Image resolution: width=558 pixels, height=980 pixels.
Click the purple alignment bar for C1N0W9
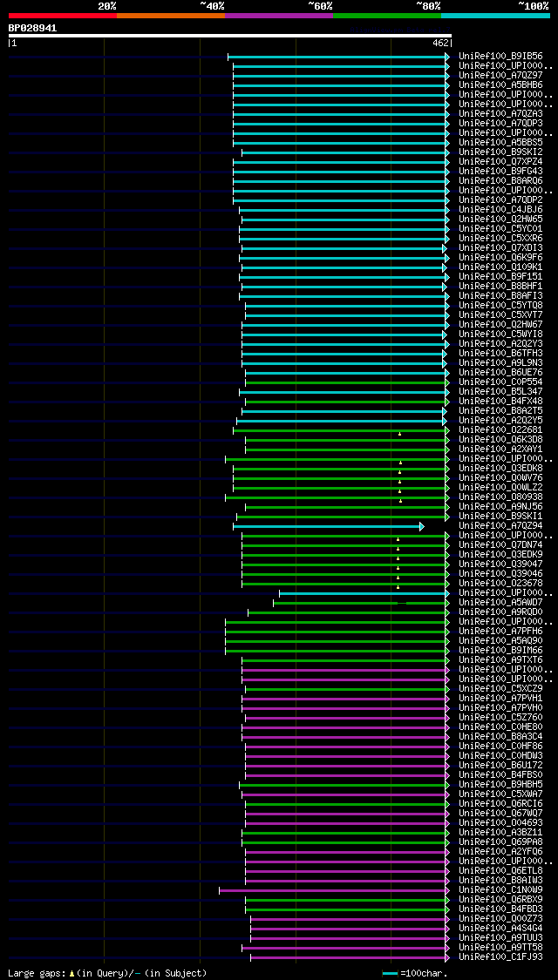334,890
